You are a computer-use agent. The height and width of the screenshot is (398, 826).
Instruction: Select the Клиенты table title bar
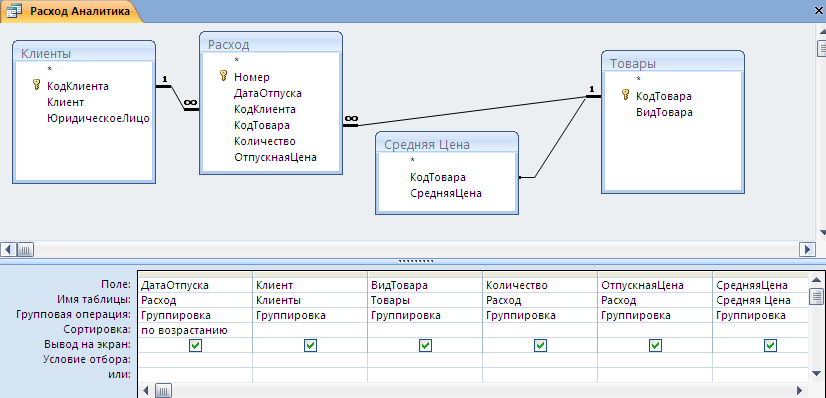84,53
